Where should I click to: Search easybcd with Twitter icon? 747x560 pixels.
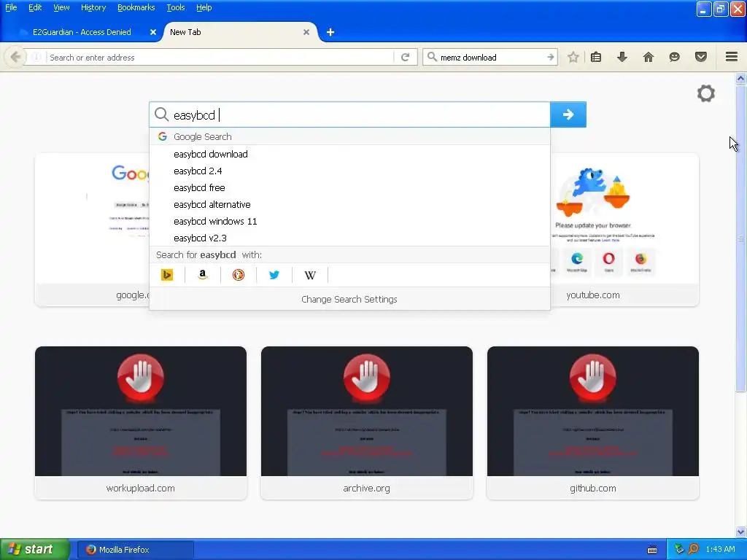(x=274, y=275)
